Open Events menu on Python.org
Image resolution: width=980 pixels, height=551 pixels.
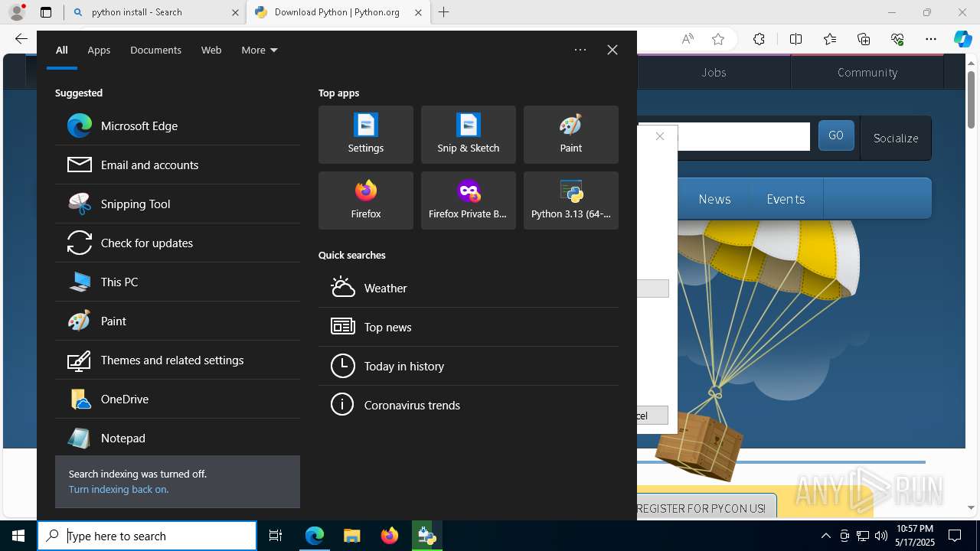(x=786, y=199)
